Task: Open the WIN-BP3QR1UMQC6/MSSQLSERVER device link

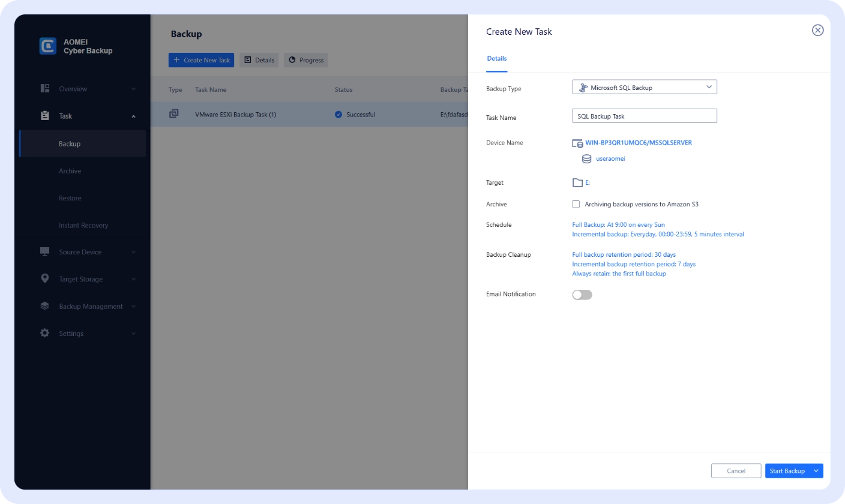Action: point(639,143)
